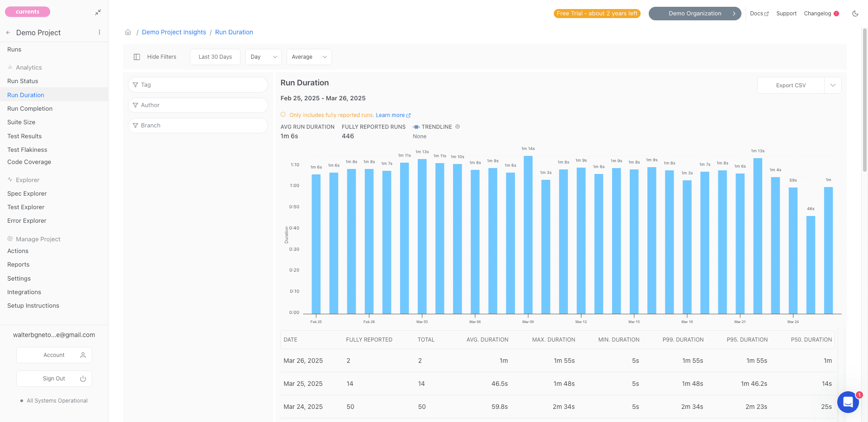
Task: Click Demo Project Insights breadcrumb link
Action: click(174, 32)
